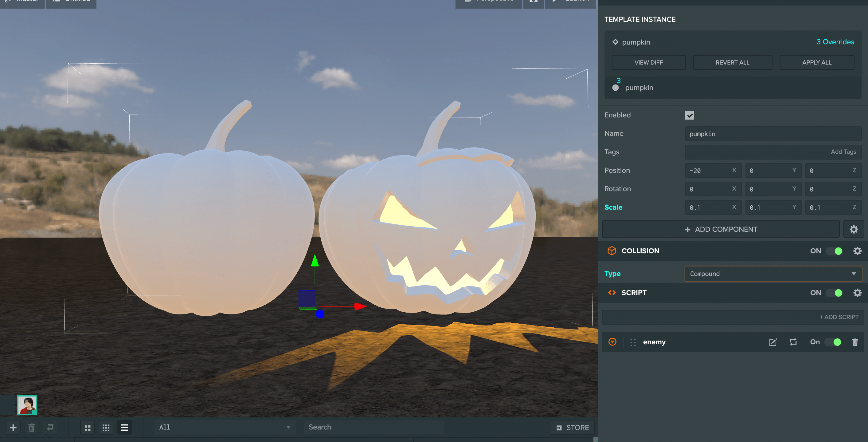This screenshot has height=442, width=868.
Task: Select the REVERT ALL menu option
Action: click(x=732, y=62)
